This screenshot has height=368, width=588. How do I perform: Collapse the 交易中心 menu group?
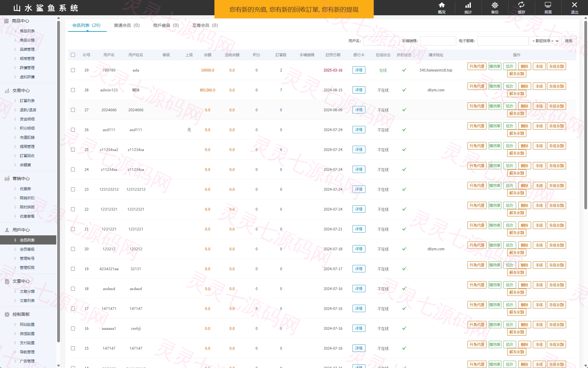(x=21, y=90)
